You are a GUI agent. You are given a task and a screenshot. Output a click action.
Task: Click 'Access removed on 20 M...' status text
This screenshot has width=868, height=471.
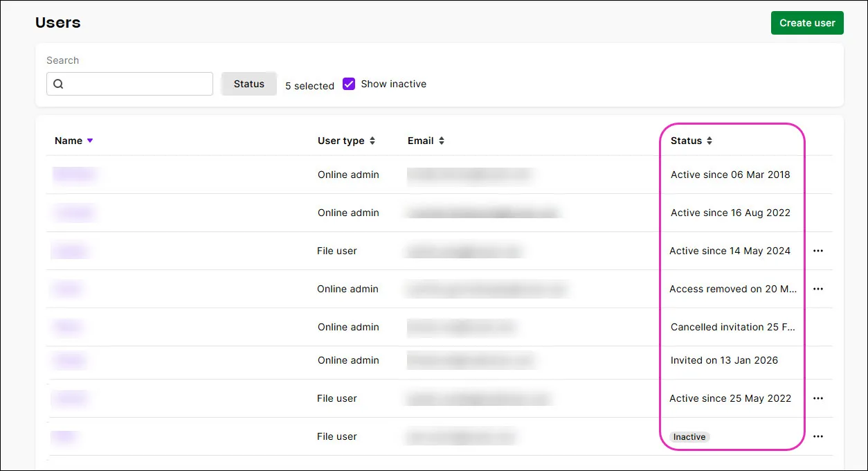[733, 289]
